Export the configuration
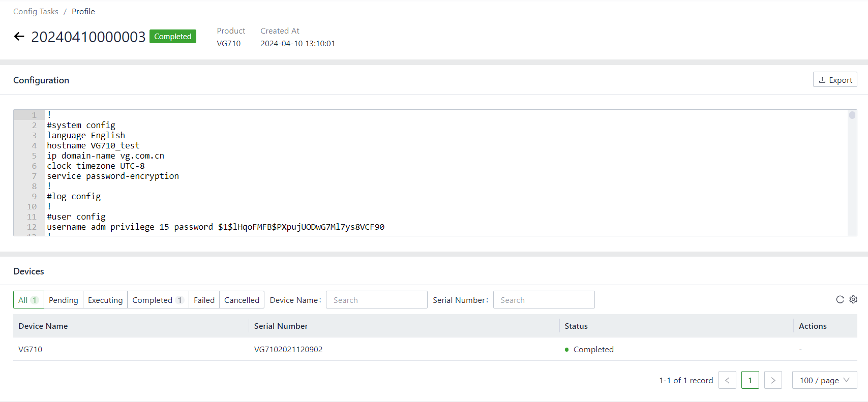Screen dimensions: 868x402 (x=835, y=80)
